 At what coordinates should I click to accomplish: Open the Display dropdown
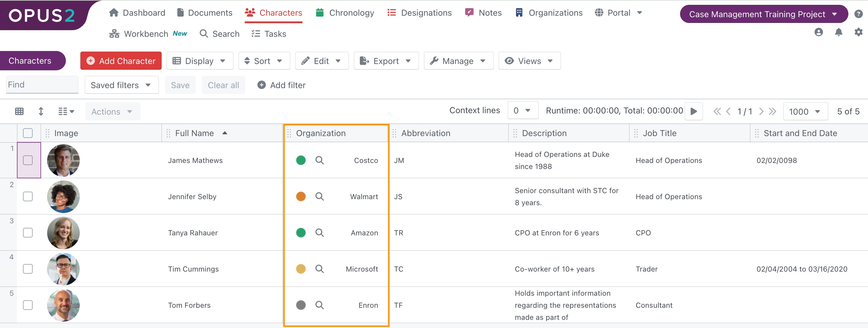(200, 61)
